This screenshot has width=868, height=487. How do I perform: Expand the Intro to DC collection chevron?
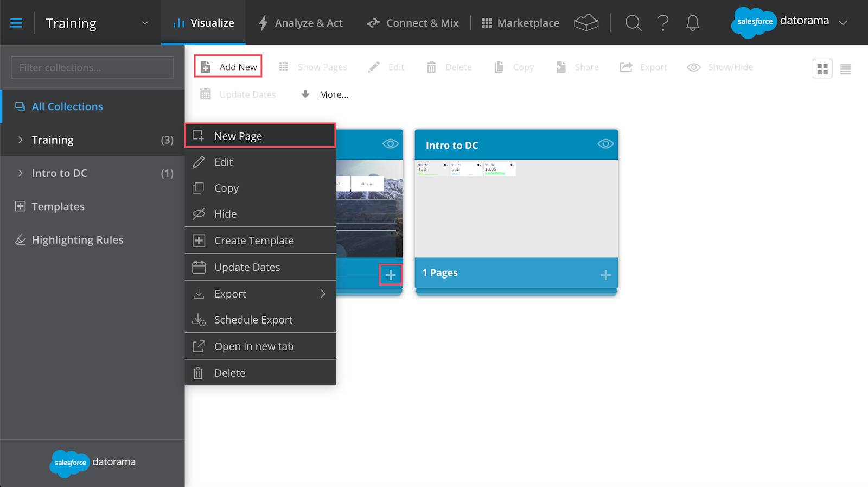click(x=20, y=173)
